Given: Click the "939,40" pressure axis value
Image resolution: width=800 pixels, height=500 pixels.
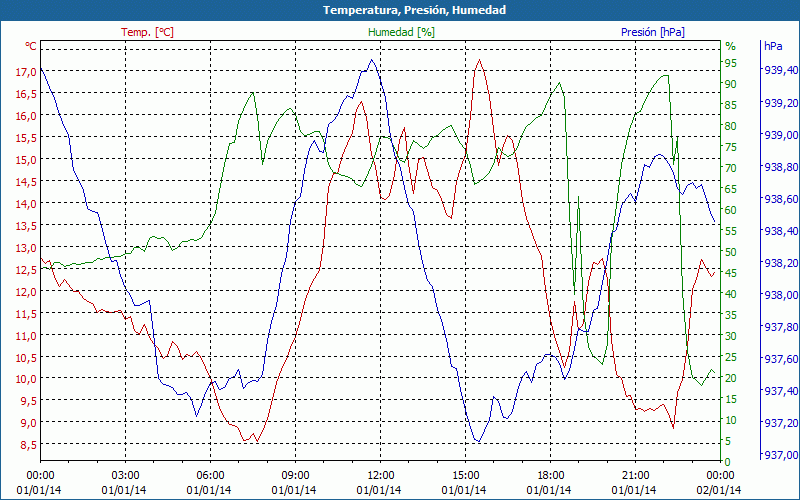Looking at the screenshot, I should [781, 70].
